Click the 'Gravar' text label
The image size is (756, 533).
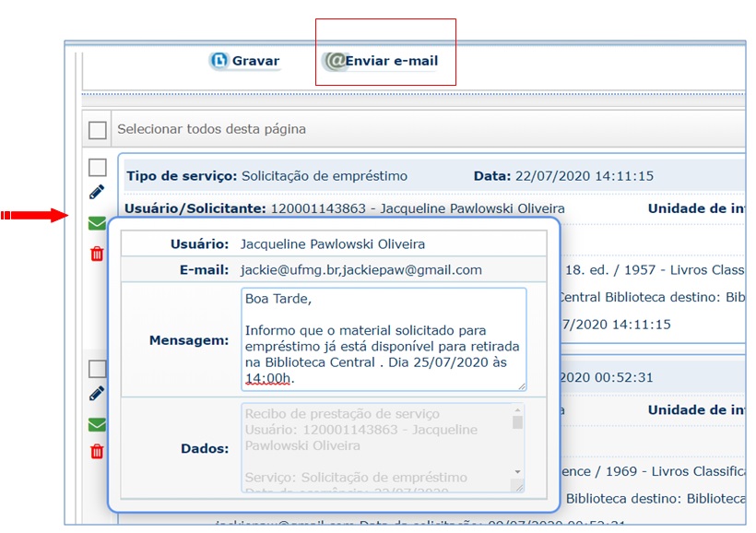(255, 61)
